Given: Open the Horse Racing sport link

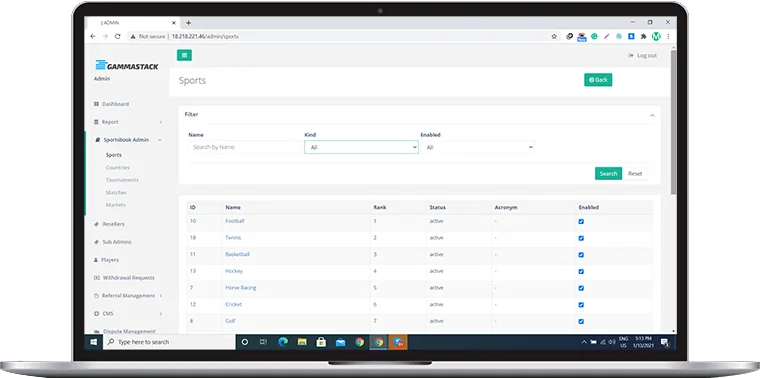Looking at the screenshot, I should tap(240, 288).
